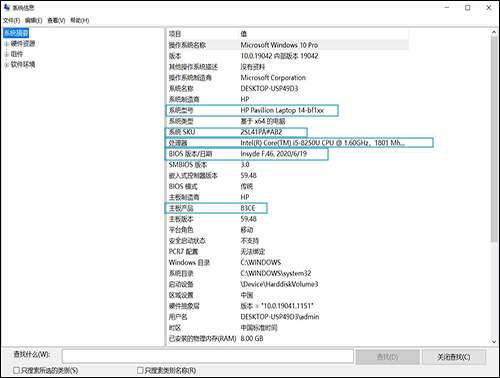This screenshot has height=378, width=500.
Task: Select value Insyde F.46, 2020/6/19
Action: click(x=274, y=154)
